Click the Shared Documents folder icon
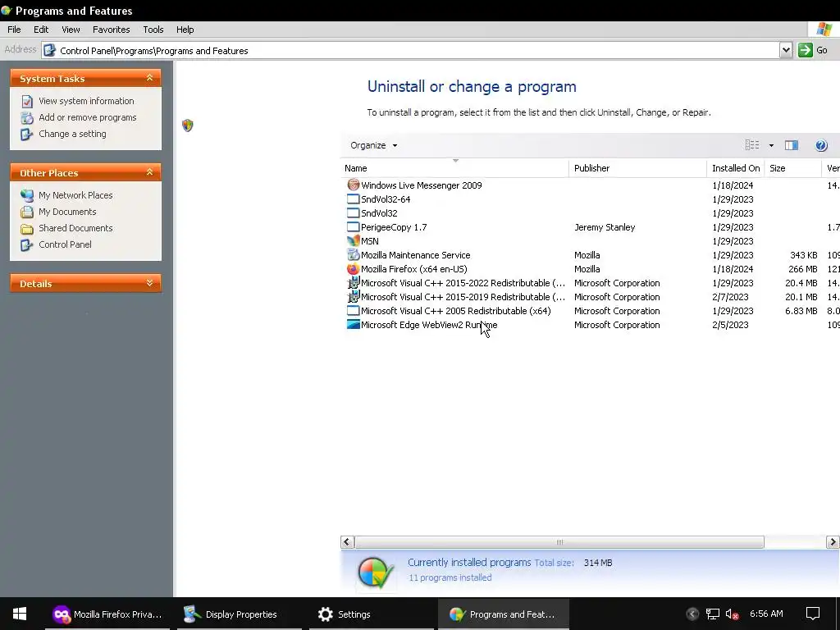The height and width of the screenshot is (630, 840). pos(27,228)
